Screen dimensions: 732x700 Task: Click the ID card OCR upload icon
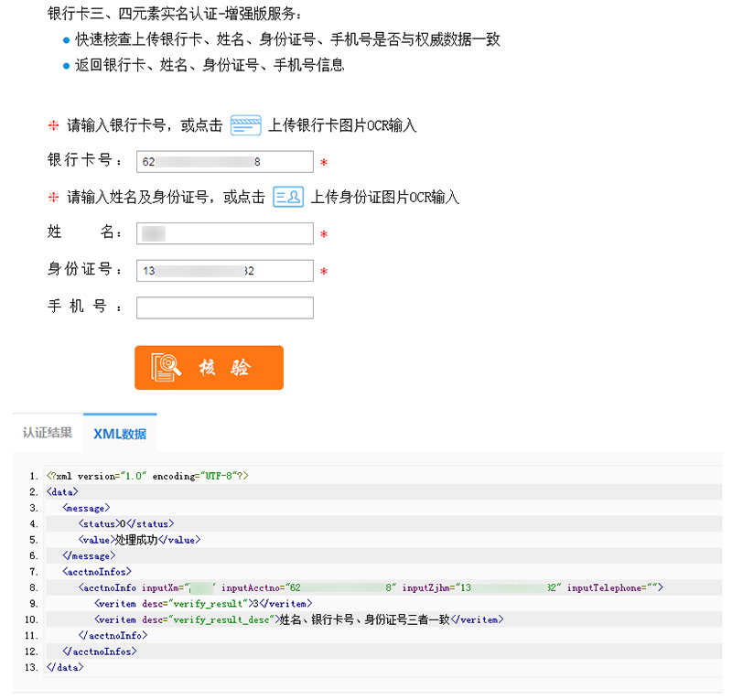288,197
